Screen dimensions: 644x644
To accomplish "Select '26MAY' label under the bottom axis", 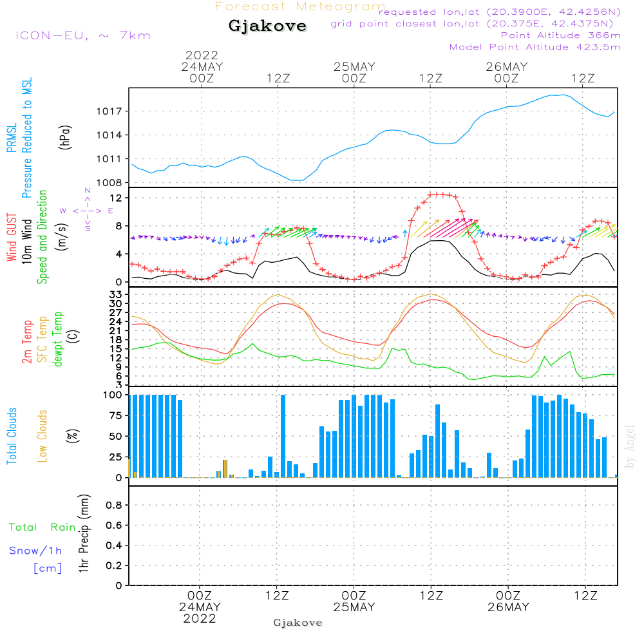I will click(509, 607).
